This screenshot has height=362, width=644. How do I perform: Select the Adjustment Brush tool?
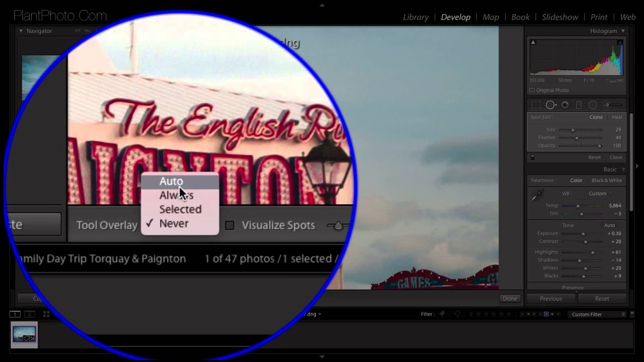[613, 105]
